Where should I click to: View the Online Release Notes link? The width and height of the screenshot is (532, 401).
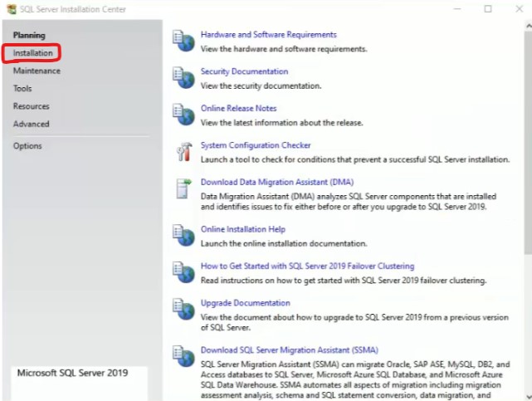click(238, 108)
